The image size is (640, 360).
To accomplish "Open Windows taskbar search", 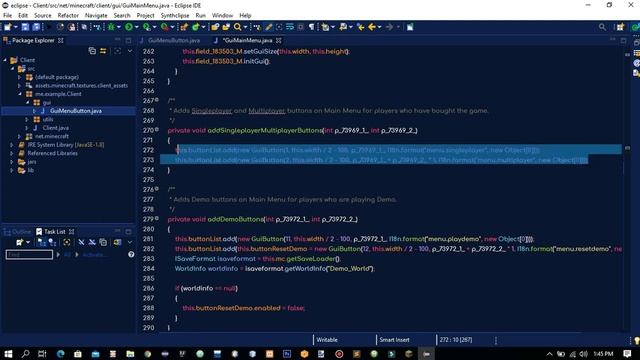I will pos(25,354).
